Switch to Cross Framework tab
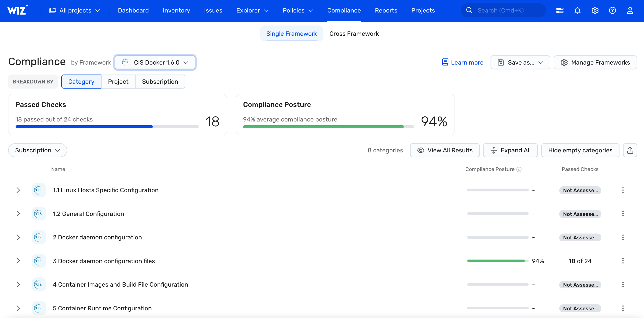644x318 pixels. 354,34
